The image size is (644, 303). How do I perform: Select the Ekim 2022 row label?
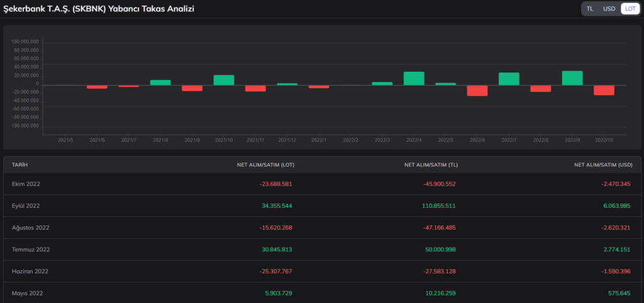click(26, 184)
